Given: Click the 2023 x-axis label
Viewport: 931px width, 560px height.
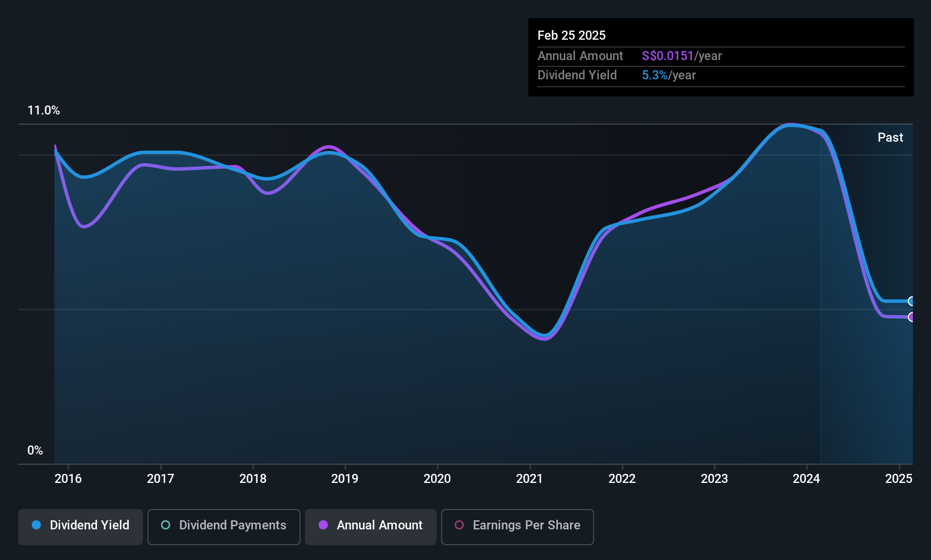Looking at the screenshot, I should coord(714,478).
